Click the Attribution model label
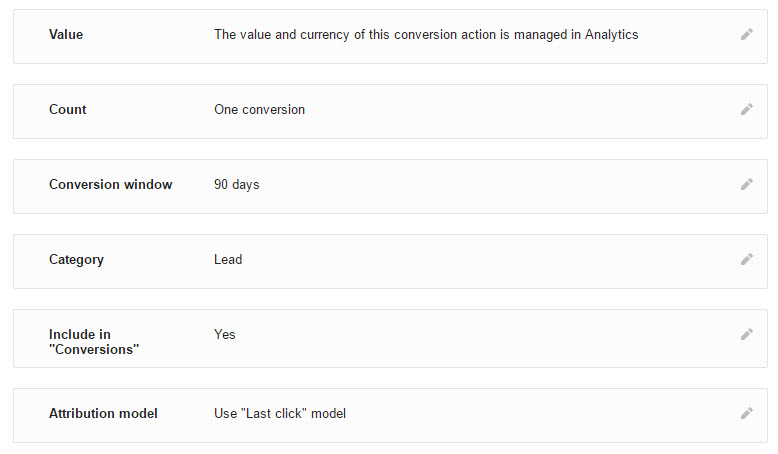 pyautogui.click(x=103, y=413)
